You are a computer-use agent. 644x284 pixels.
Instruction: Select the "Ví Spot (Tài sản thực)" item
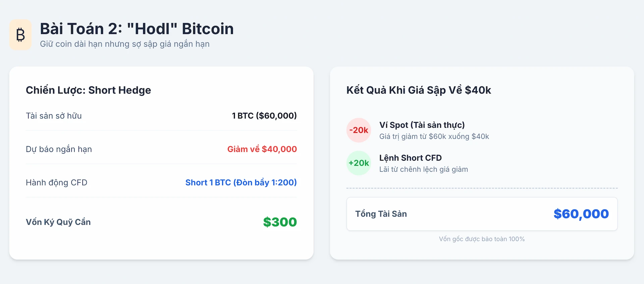click(422, 125)
